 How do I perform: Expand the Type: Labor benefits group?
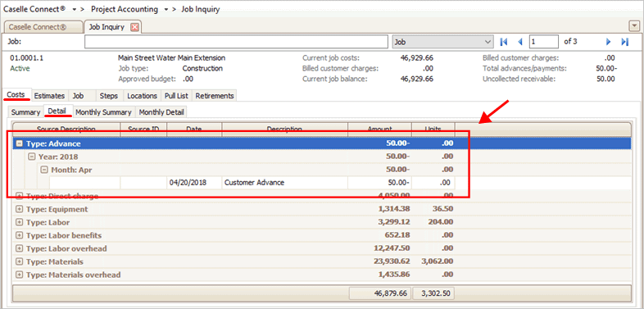[19, 235]
